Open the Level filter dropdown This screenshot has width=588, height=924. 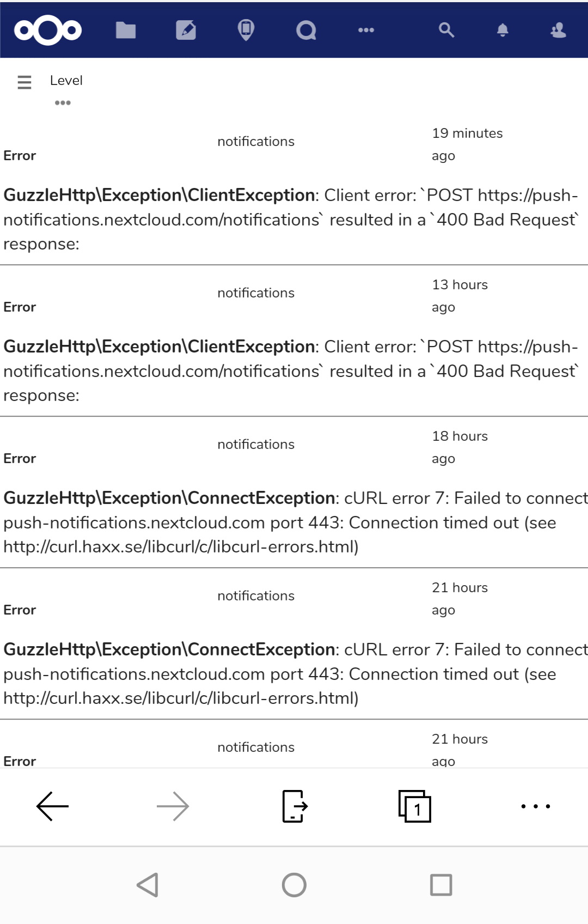pyautogui.click(x=66, y=80)
